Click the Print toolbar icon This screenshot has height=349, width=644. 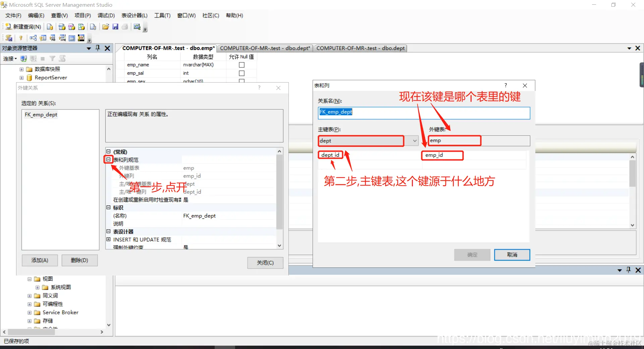[124, 27]
